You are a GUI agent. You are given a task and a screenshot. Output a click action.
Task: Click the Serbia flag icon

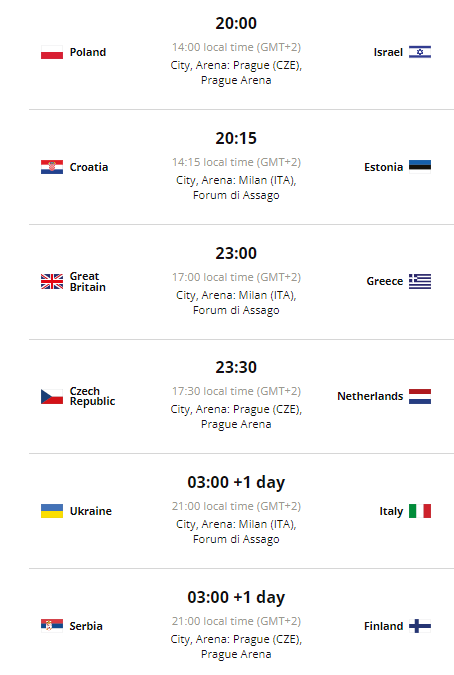[x=52, y=625]
